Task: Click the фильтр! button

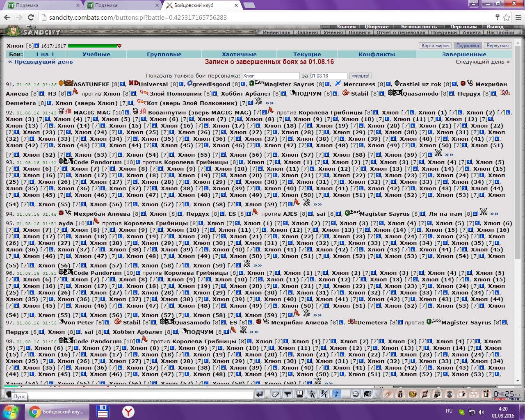Action: [361, 76]
